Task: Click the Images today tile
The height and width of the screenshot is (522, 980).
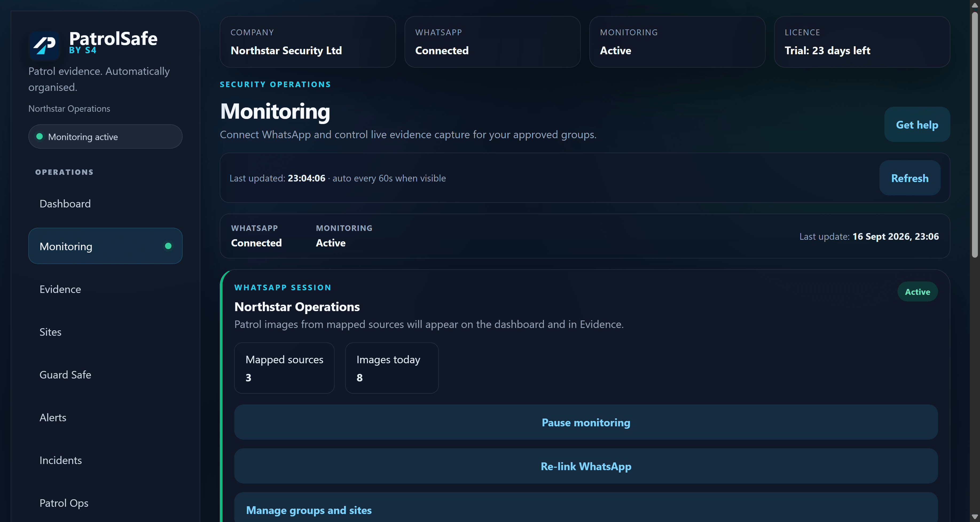Action: (392, 368)
